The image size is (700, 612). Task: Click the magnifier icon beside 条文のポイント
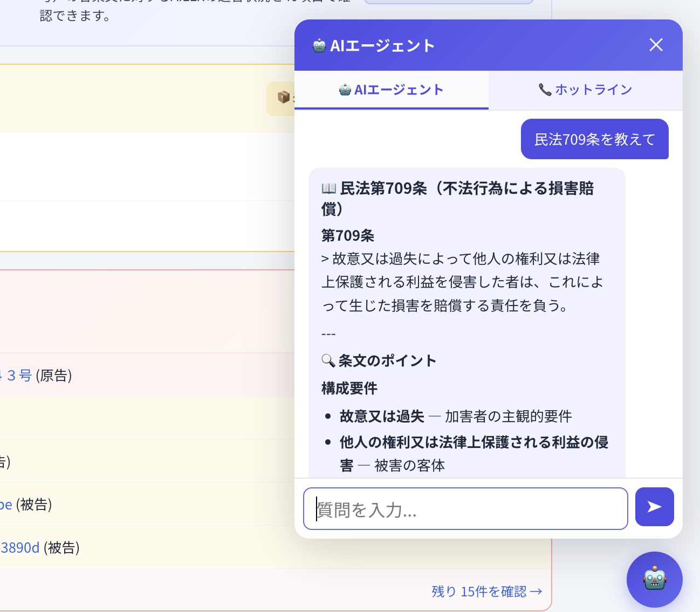click(328, 361)
